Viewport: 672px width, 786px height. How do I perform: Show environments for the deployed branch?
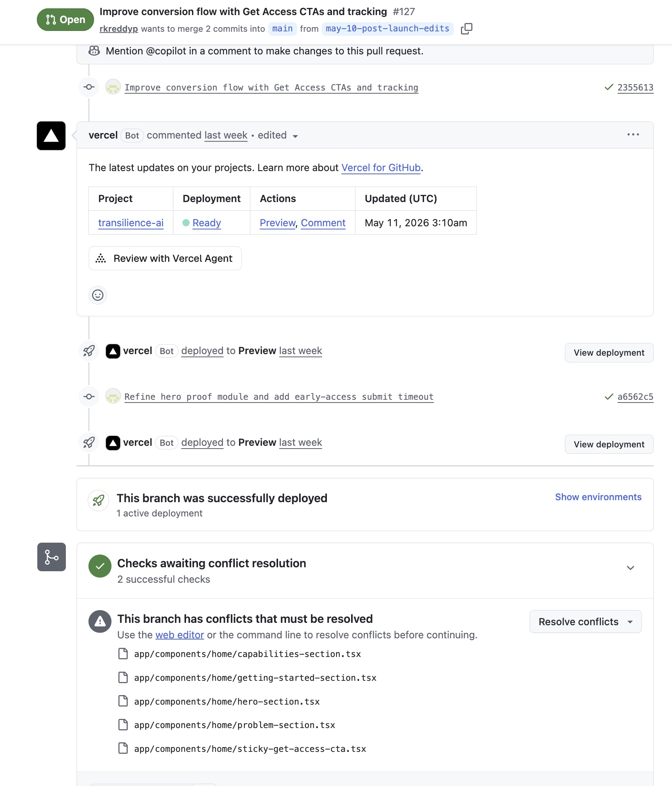tap(598, 497)
